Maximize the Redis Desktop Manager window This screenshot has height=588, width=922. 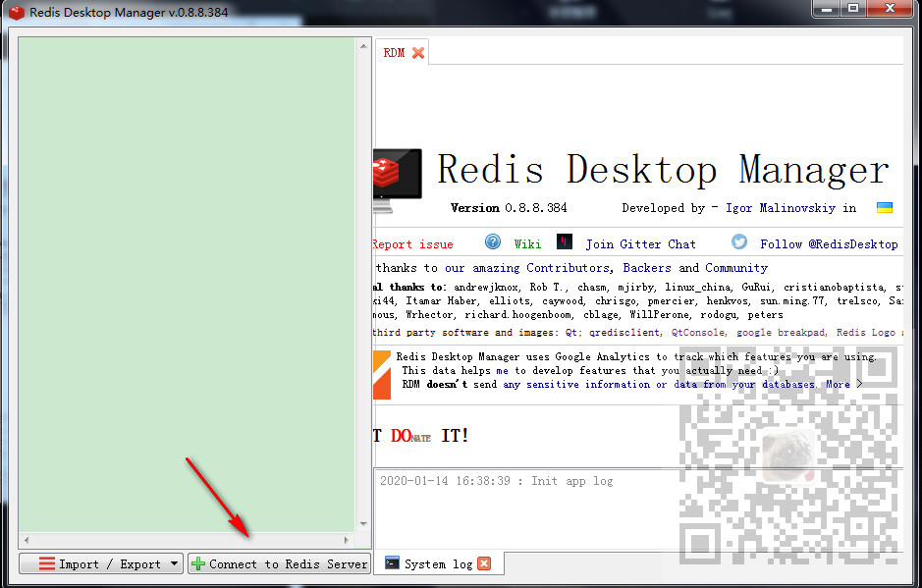853,9
